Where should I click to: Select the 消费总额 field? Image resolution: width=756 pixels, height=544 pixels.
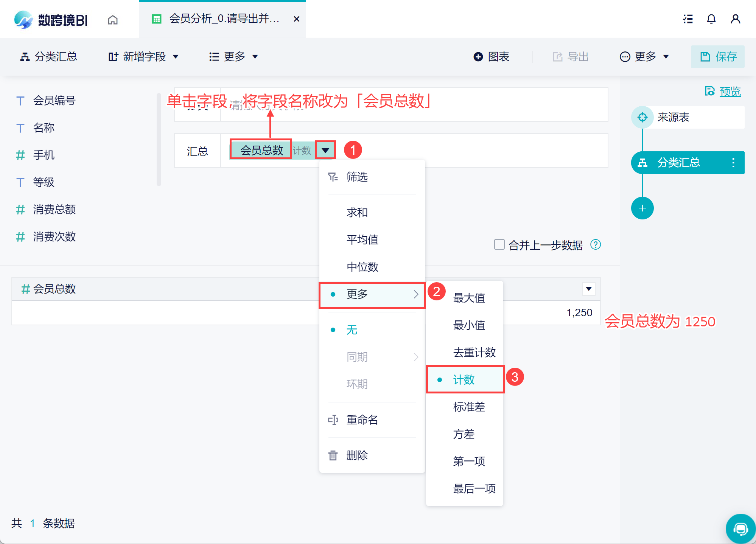pyautogui.click(x=46, y=210)
